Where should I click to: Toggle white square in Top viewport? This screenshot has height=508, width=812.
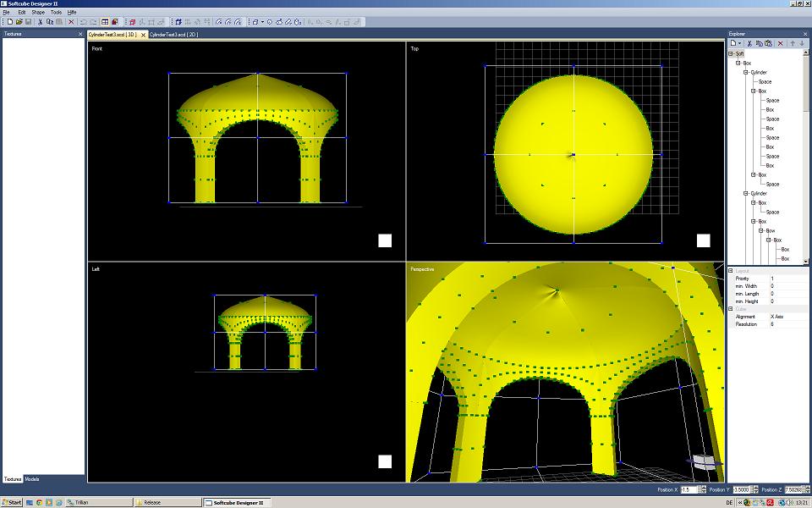pos(703,240)
